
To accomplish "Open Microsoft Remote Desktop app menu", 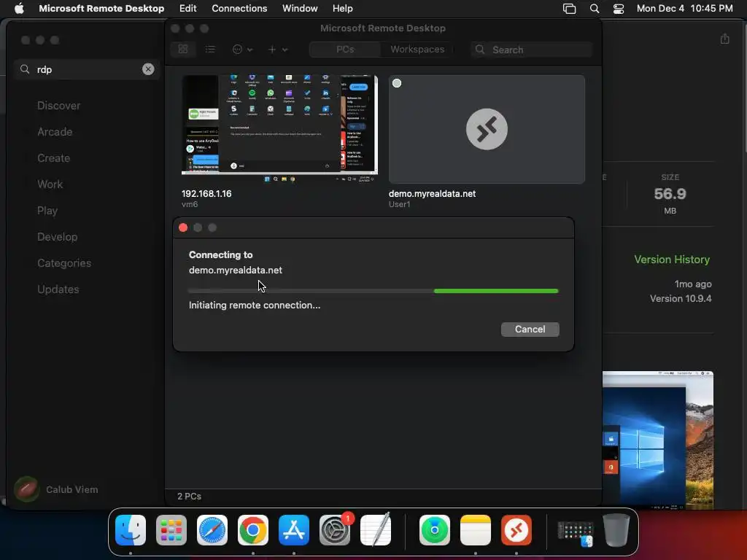I will click(101, 8).
